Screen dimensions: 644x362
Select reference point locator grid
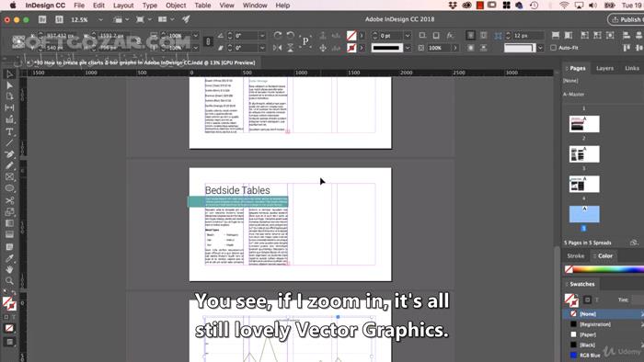pyautogui.click(x=18, y=41)
